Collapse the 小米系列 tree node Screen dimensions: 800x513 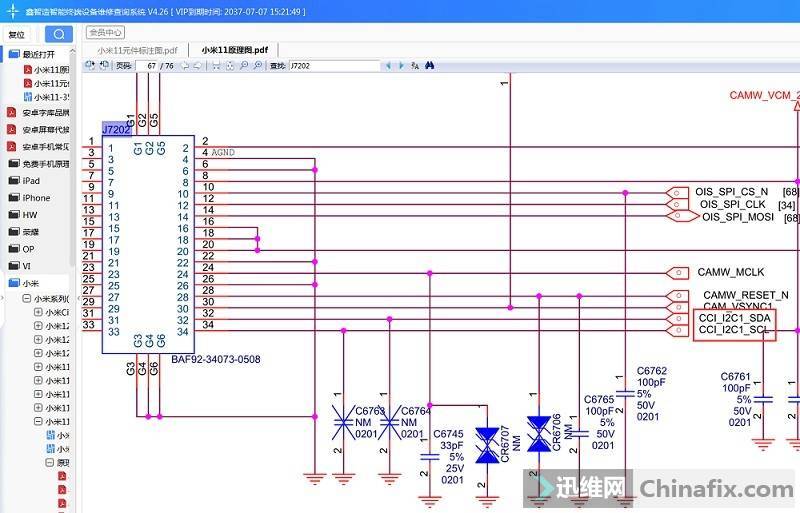[x=26, y=298]
